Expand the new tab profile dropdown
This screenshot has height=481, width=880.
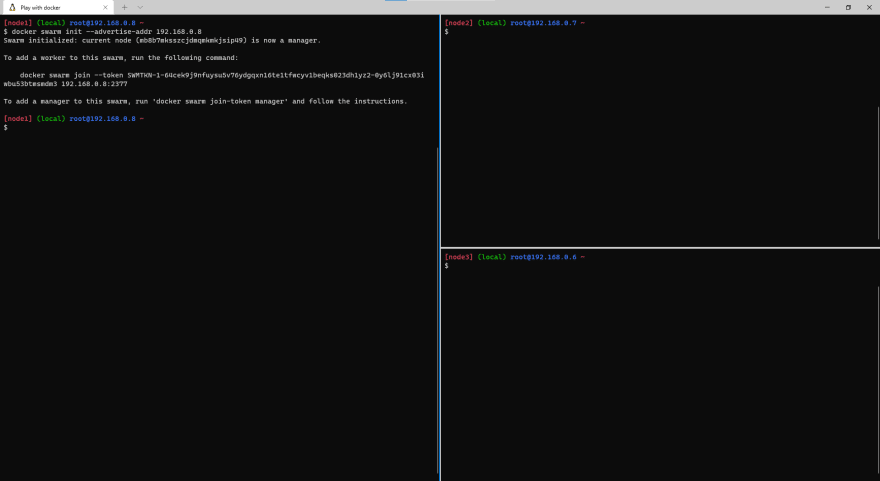pyautogui.click(x=140, y=7)
